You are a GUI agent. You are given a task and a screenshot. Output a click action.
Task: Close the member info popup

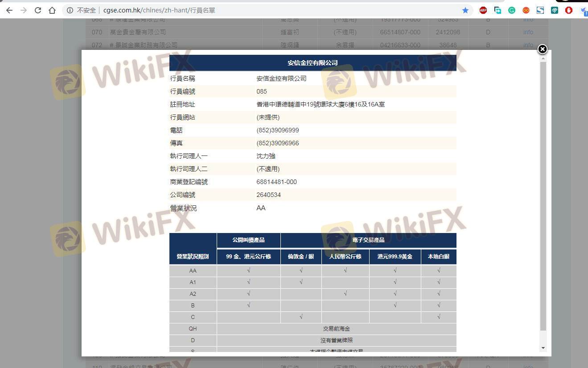[542, 49]
